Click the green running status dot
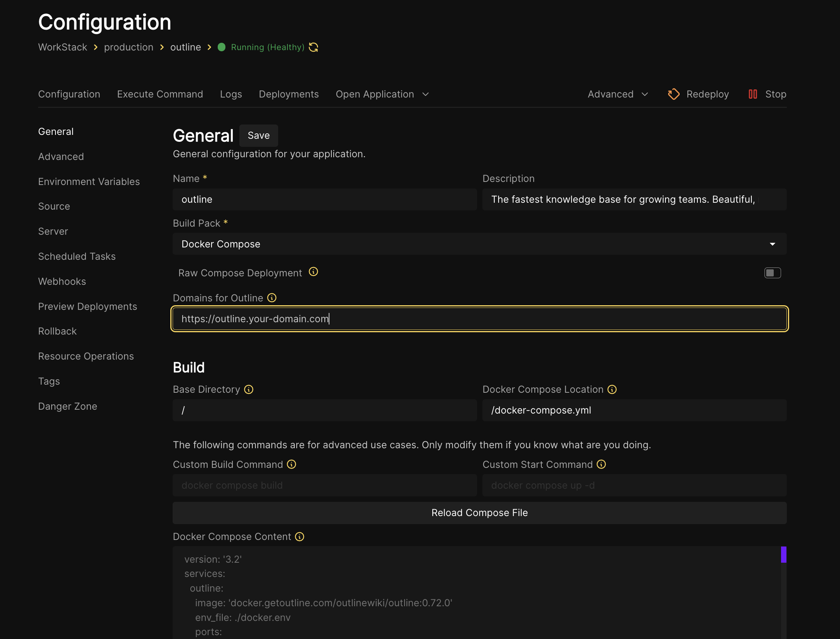840x639 pixels. point(222,47)
